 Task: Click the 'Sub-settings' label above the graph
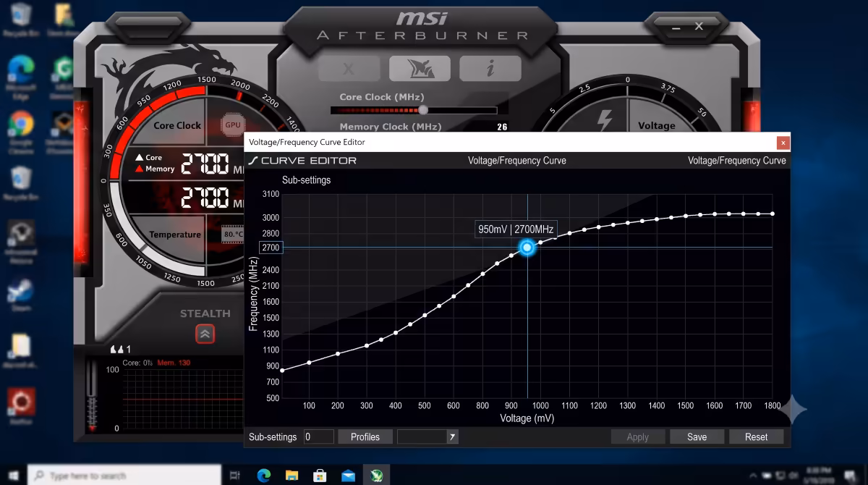[x=306, y=180]
